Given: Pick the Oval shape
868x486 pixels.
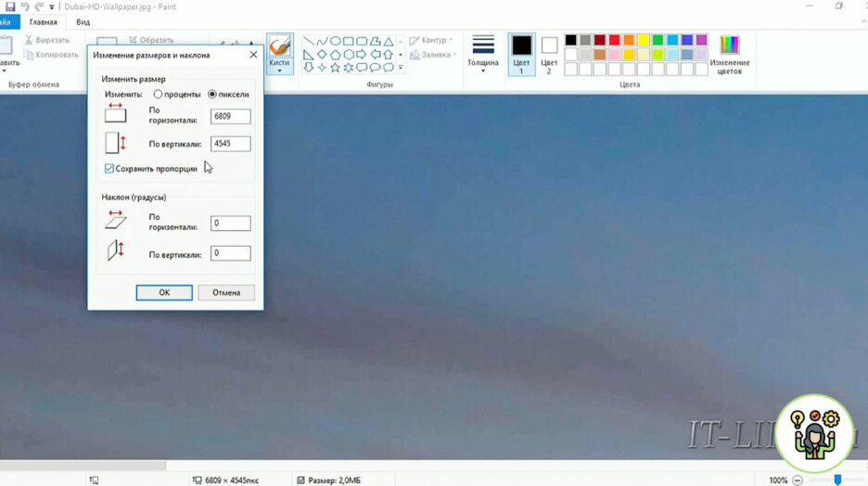Looking at the screenshot, I should [x=335, y=42].
